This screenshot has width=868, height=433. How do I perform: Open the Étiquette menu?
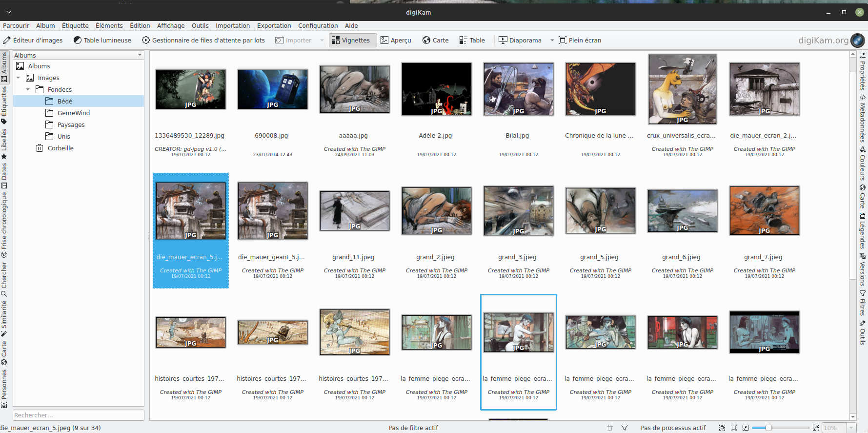(x=75, y=25)
